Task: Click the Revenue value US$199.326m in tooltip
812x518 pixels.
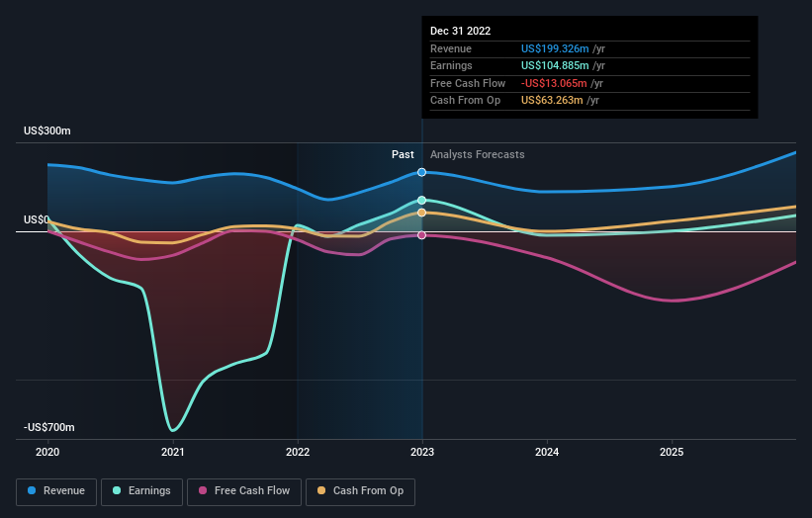Action: pos(555,48)
